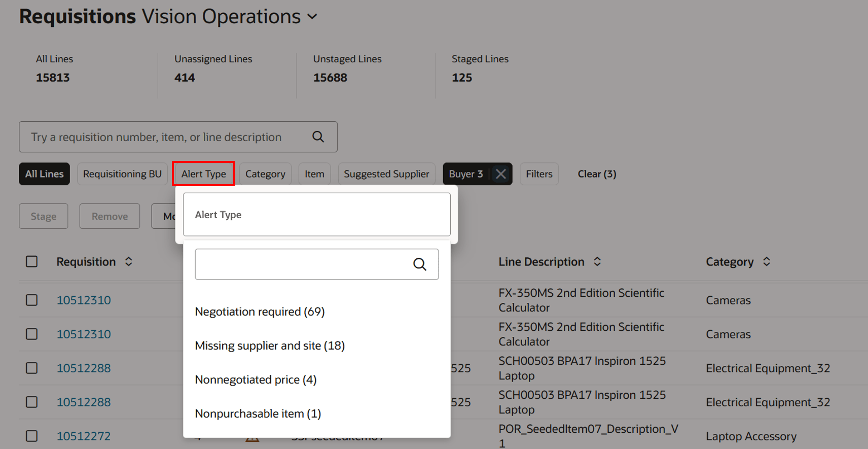Screen dimensions: 868x449
Task: Tick the select-all checkbox in the table header
Action: [x=32, y=261]
